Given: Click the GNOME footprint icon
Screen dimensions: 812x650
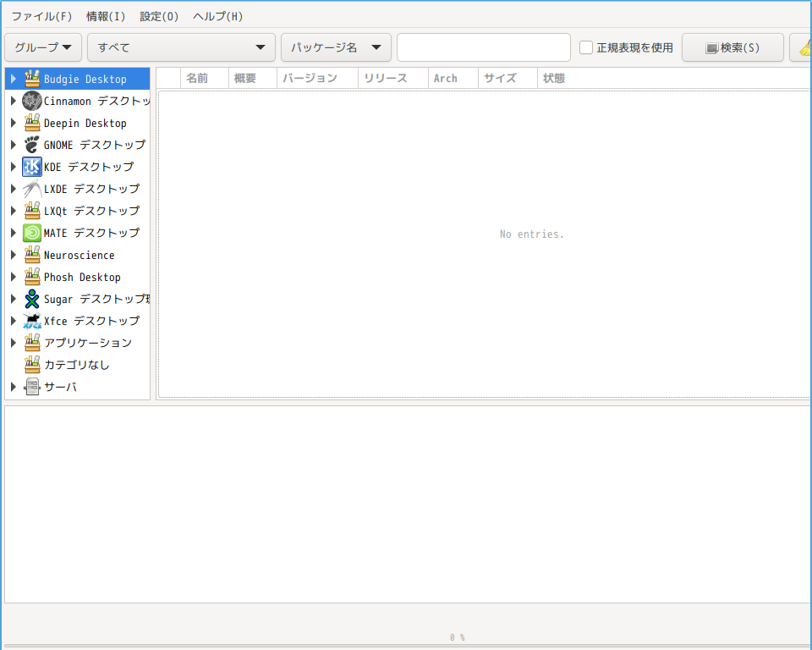Looking at the screenshot, I should tap(32, 145).
